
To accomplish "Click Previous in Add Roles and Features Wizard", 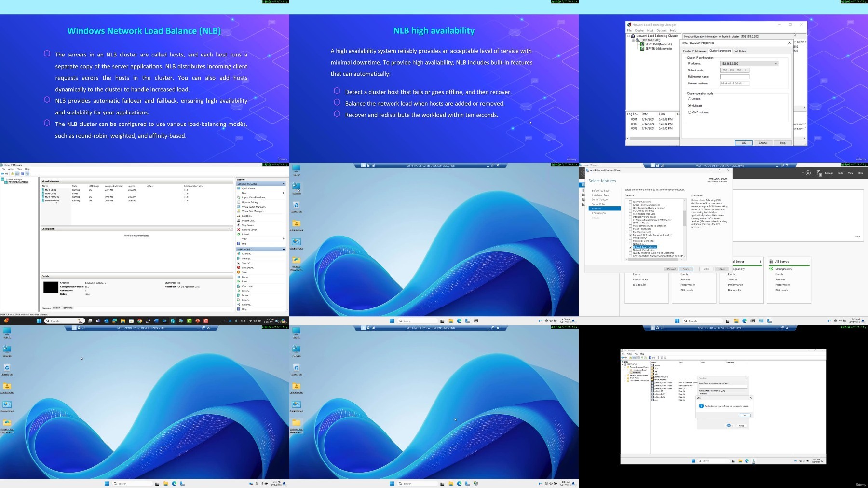I will [x=671, y=269].
